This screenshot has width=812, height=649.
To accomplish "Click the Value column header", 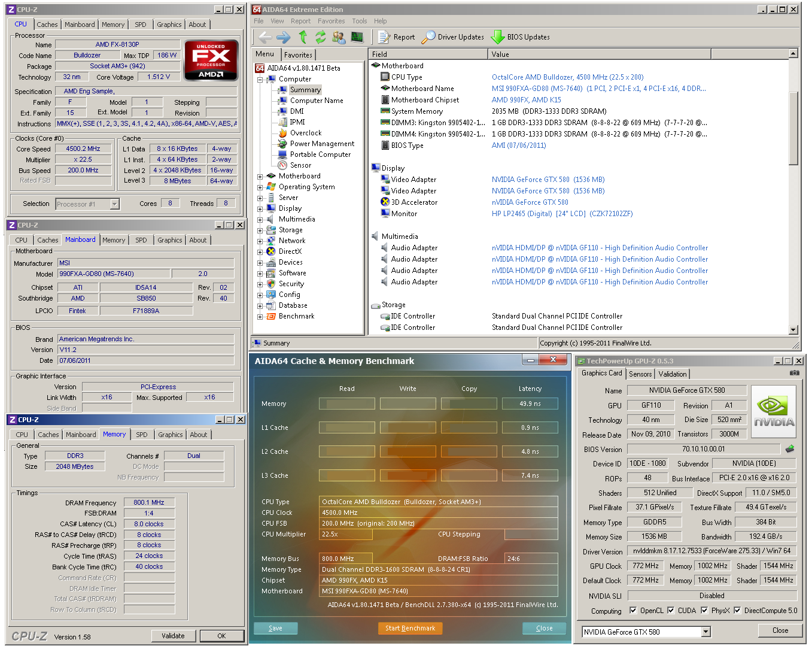I will click(600, 54).
